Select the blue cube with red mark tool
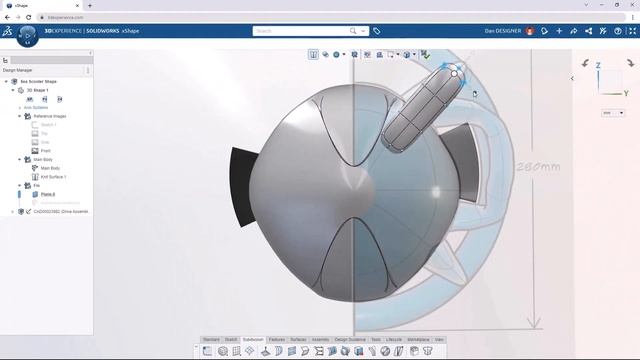The image size is (640, 360). pyautogui.click(x=359, y=351)
